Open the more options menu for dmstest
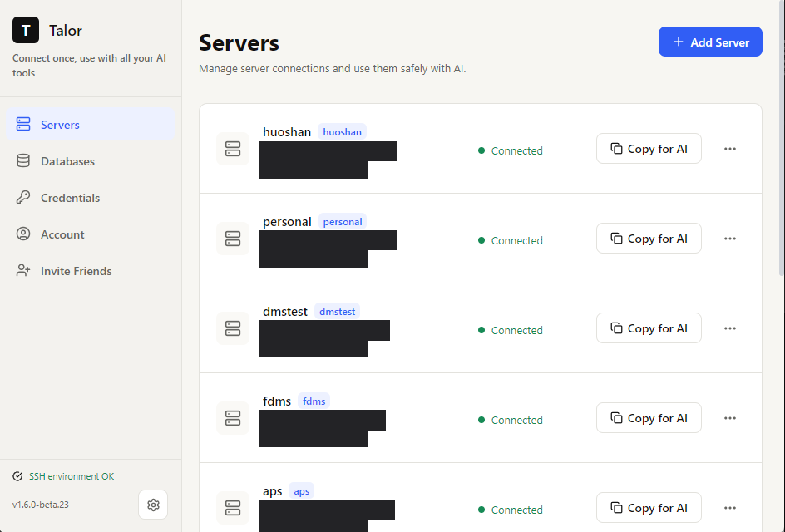The image size is (785, 532). click(730, 328)
